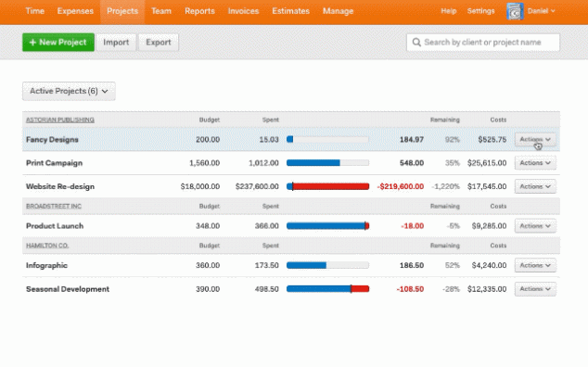Go to the Time tab
This screenshot has width=588, height=367.
pos(35,11)
